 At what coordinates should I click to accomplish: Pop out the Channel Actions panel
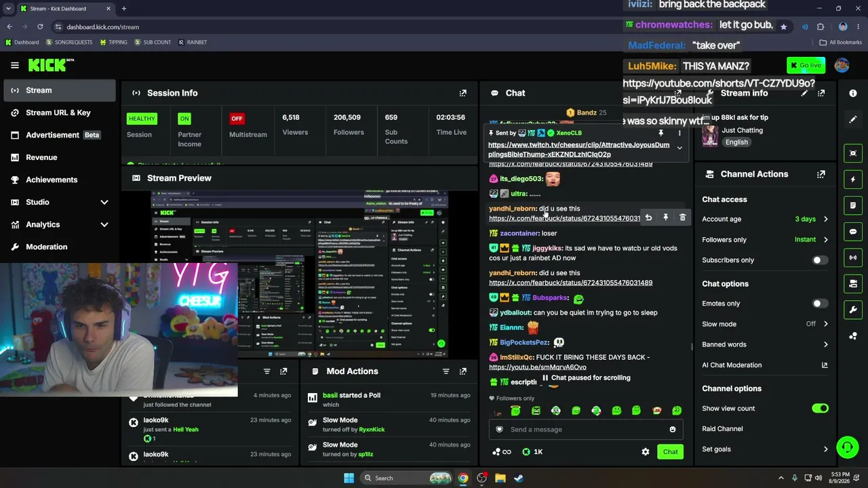click(821, 174)
